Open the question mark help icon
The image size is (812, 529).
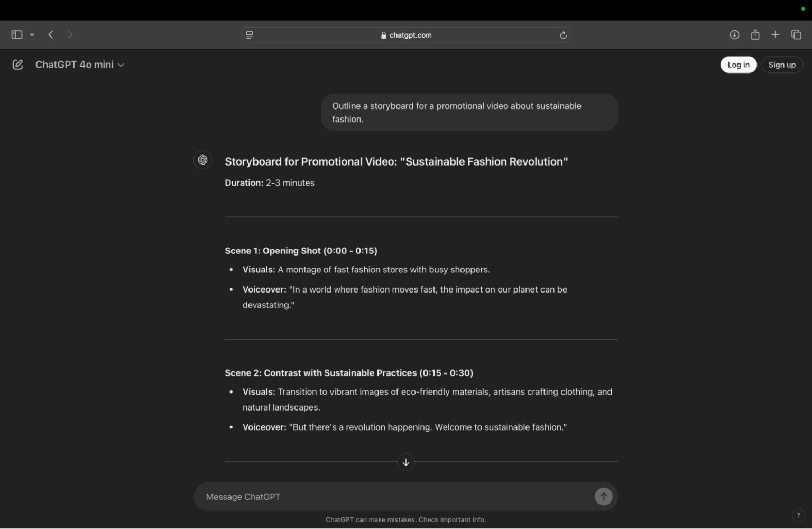[x=798, y=515]
